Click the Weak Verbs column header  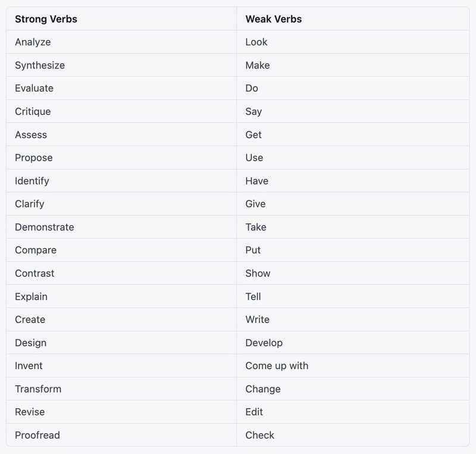coord(273,19)
